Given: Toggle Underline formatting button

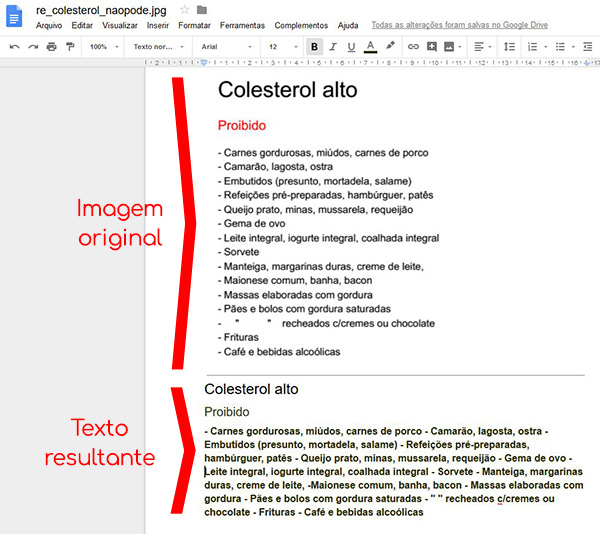Looking at the screenshot, I should 351,47.
